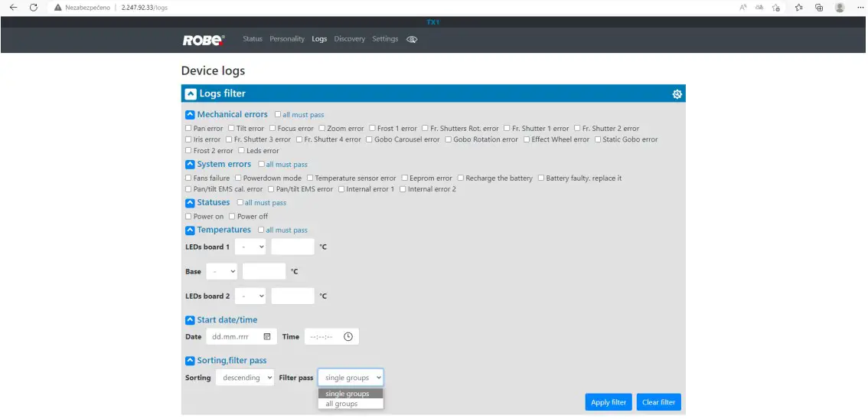
Task: Collapse the System errors section
Action: click(190, 165)
